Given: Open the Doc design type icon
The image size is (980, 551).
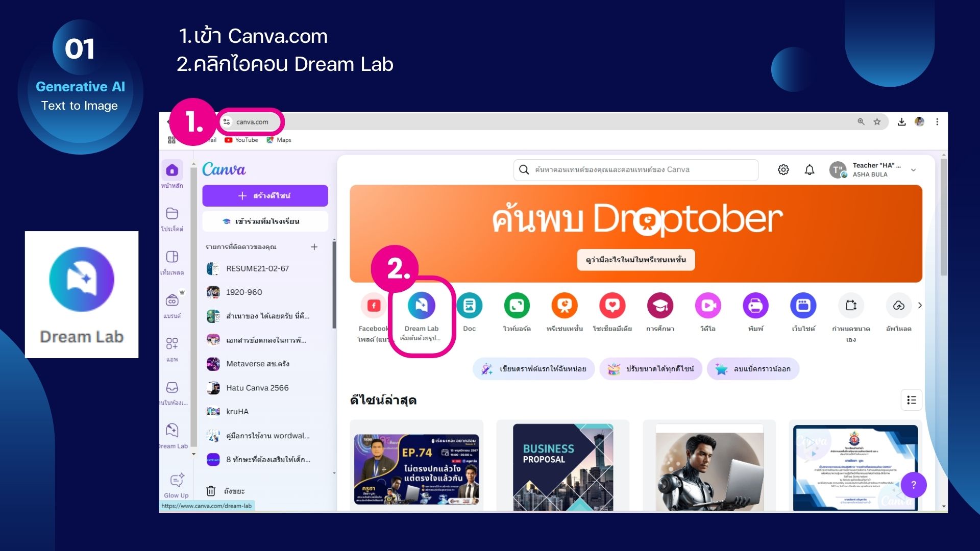Looking at the screenshot, I should (x=469, y=306).
